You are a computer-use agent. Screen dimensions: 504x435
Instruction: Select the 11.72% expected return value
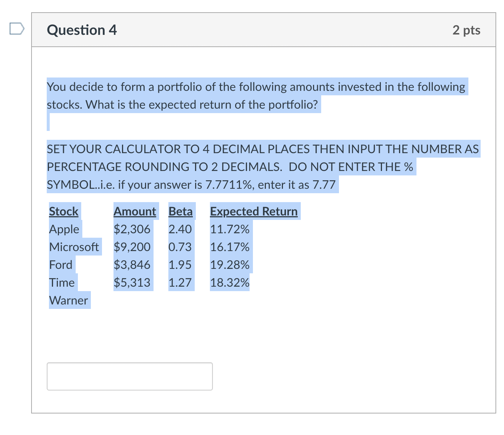(x=230, y=229)
